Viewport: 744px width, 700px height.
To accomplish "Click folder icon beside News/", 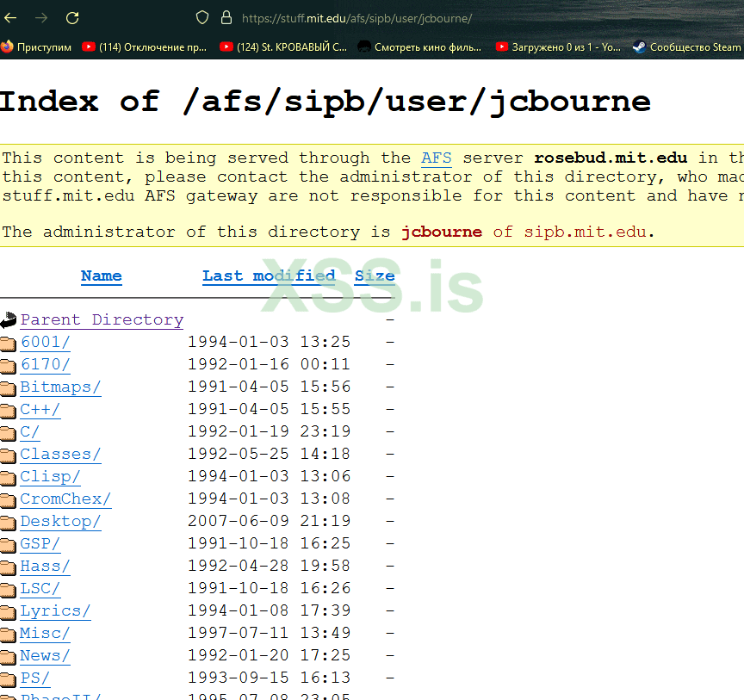I will [8, 657].
